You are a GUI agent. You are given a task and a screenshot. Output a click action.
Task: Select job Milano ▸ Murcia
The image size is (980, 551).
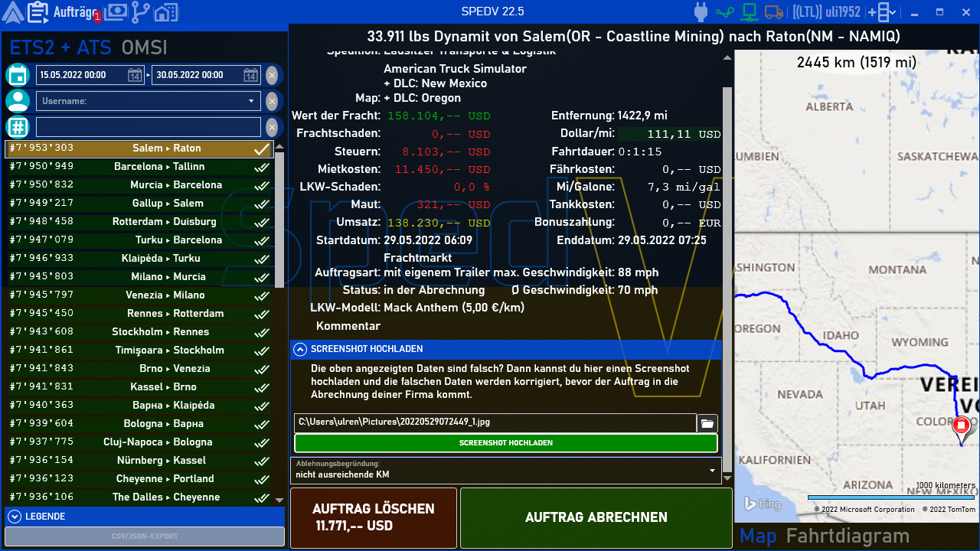[139, 277]
